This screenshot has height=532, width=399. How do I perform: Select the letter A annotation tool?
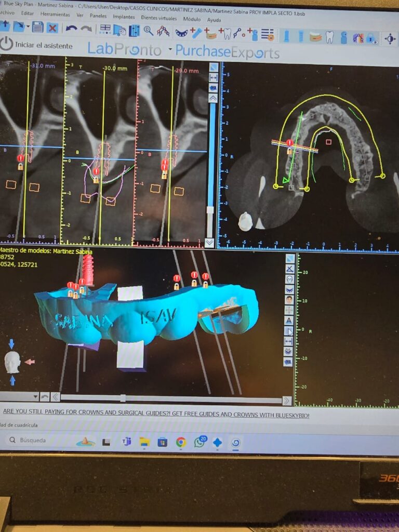pyautogui.click(x=289, y=320)
